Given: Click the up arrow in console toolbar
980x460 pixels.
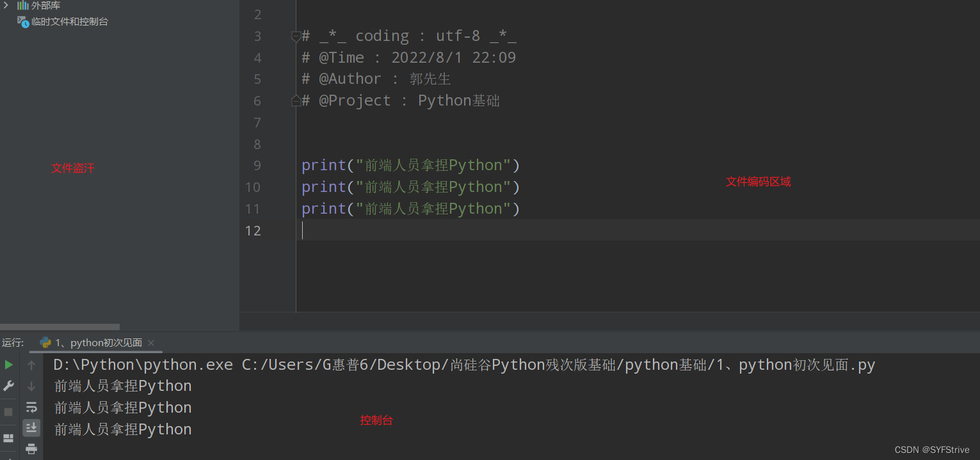Looking at the screenshot, I should point(31,365).
